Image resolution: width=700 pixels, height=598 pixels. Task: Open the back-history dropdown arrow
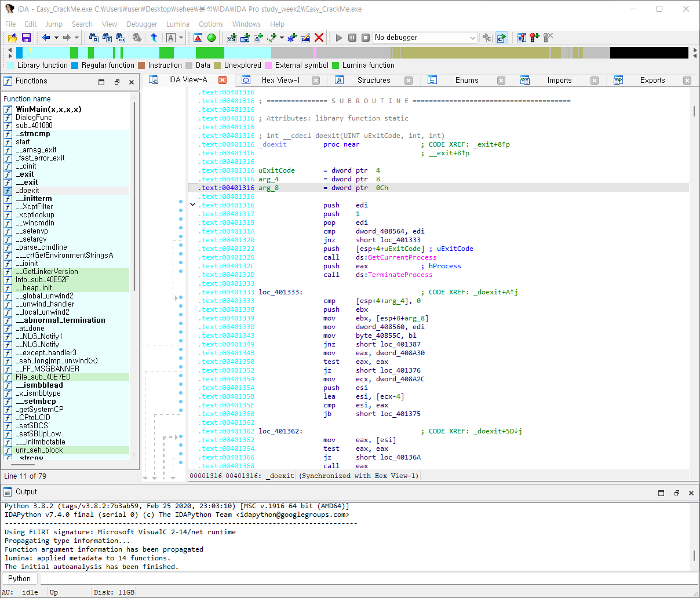(x=56, y=38)
